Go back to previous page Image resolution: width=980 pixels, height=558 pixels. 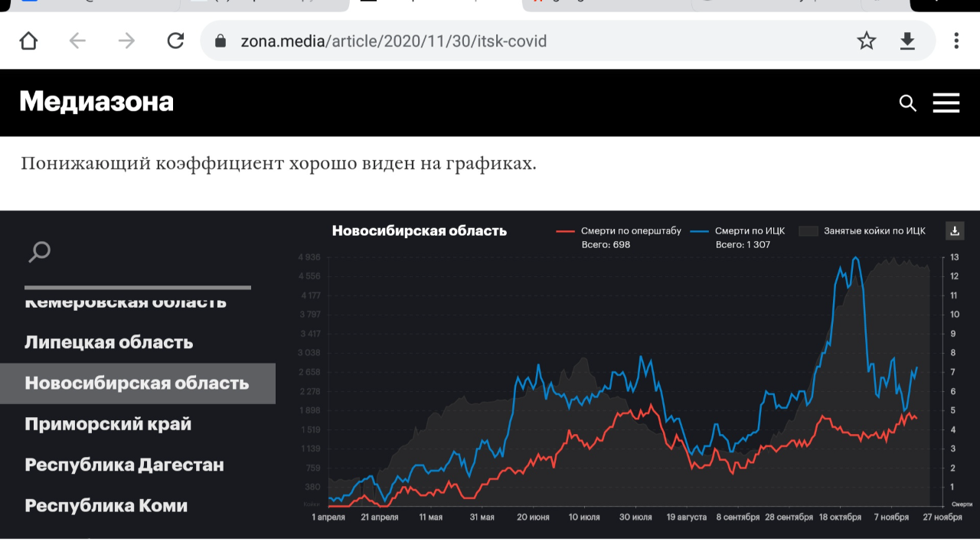point(77,41)
